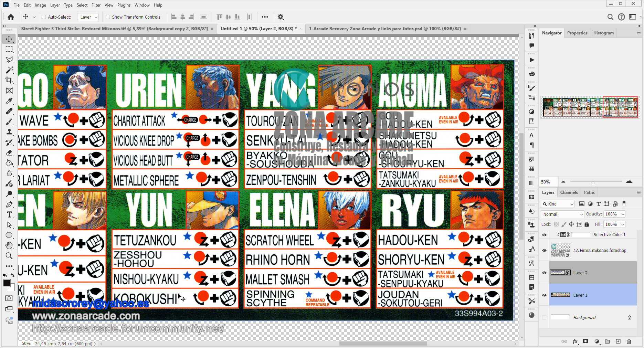The height and width of the screenshot is (348, 644).
Task: Switch to the Channels tab
Action: (x=569, y=192)
